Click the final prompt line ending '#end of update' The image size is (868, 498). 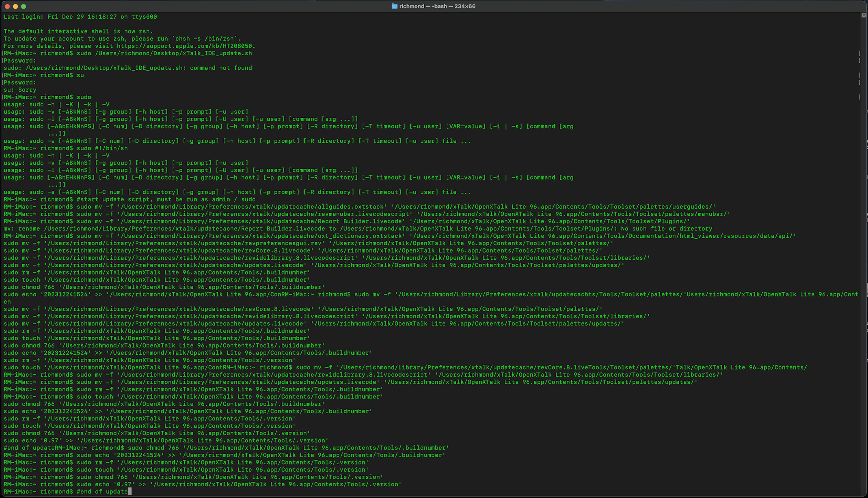[66, 492]
